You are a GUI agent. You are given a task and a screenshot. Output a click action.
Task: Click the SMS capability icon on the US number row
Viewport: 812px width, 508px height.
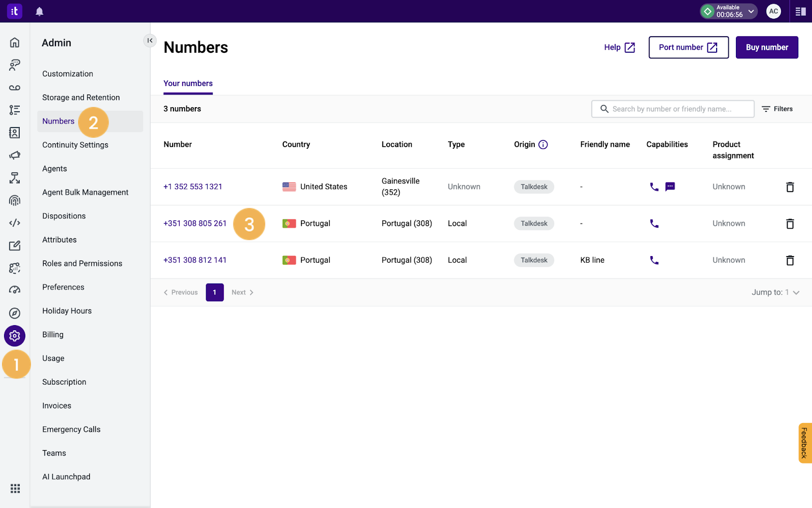670,186
